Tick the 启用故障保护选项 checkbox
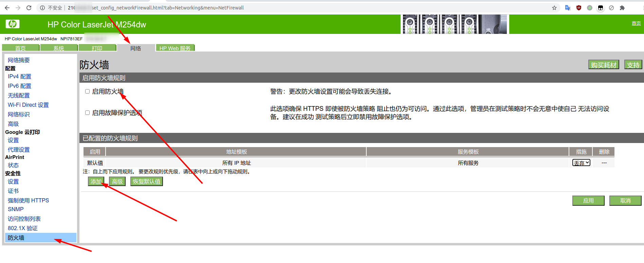The image size is (644, 263). click(x=87, y=113)
